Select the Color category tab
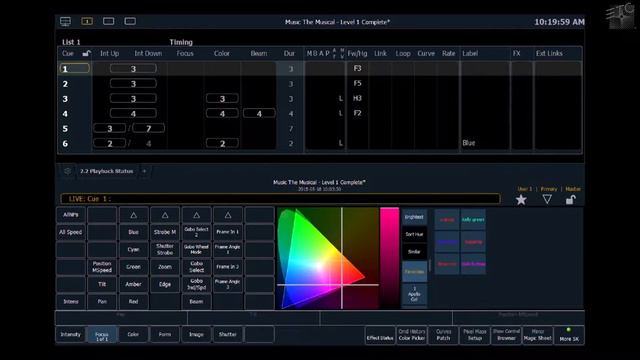This screenshot has height=360, width=640. [133, 334]
